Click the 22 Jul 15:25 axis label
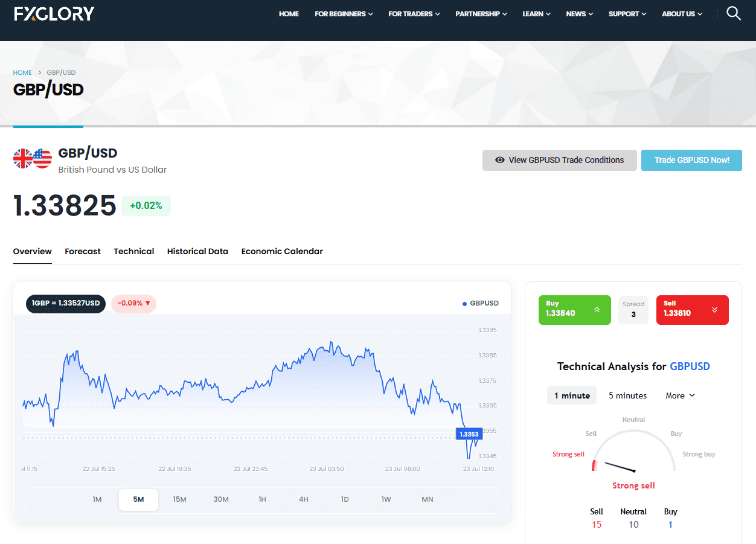Image resolution: width=756 pixels, height=544 pixels. point(99,469)
